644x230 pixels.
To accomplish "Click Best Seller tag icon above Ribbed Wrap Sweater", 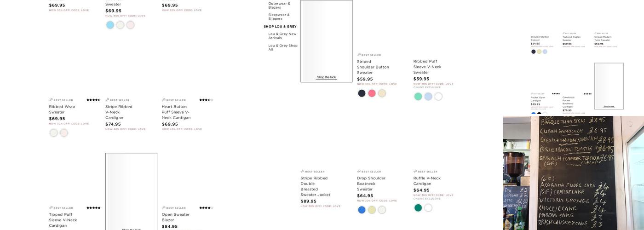I will pos(51,100).
